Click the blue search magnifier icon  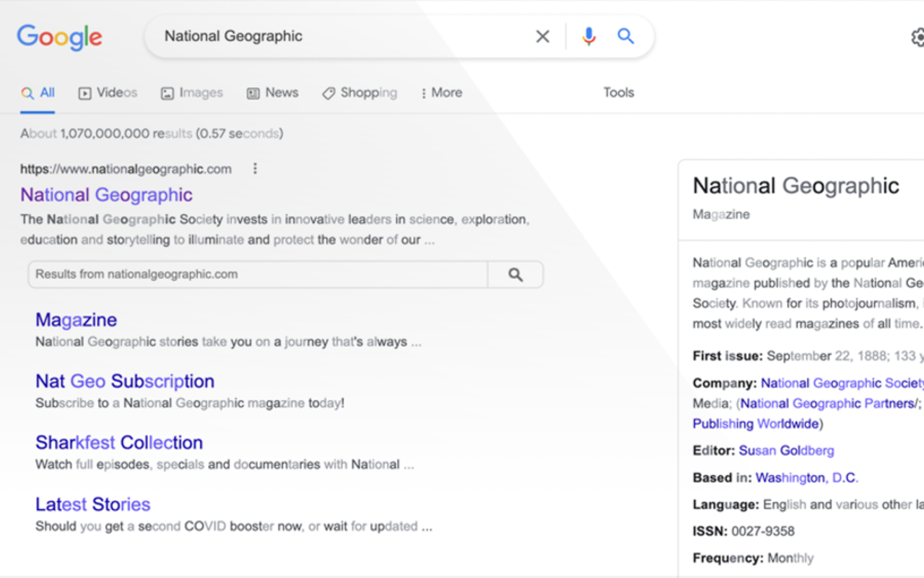(626, 36)
